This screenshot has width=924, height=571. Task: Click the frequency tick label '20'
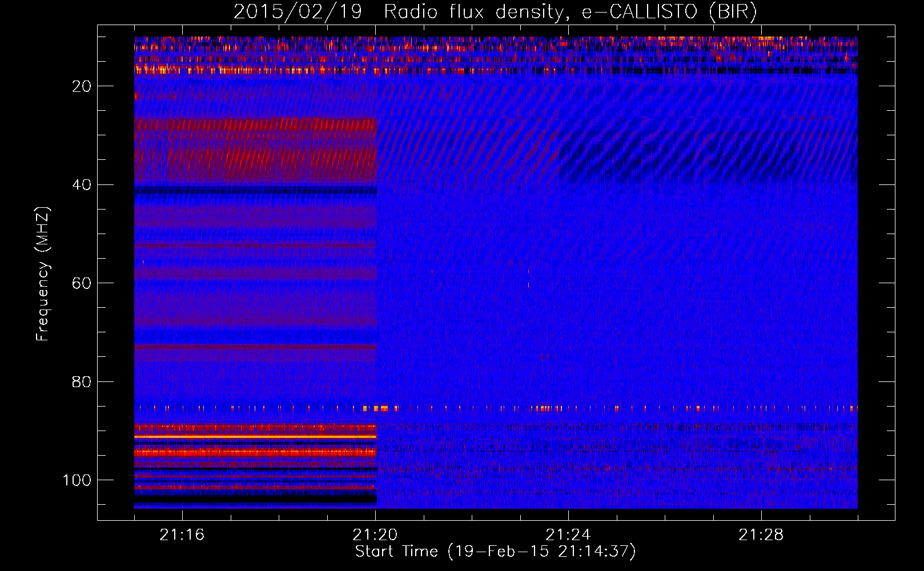coord(82,86)
